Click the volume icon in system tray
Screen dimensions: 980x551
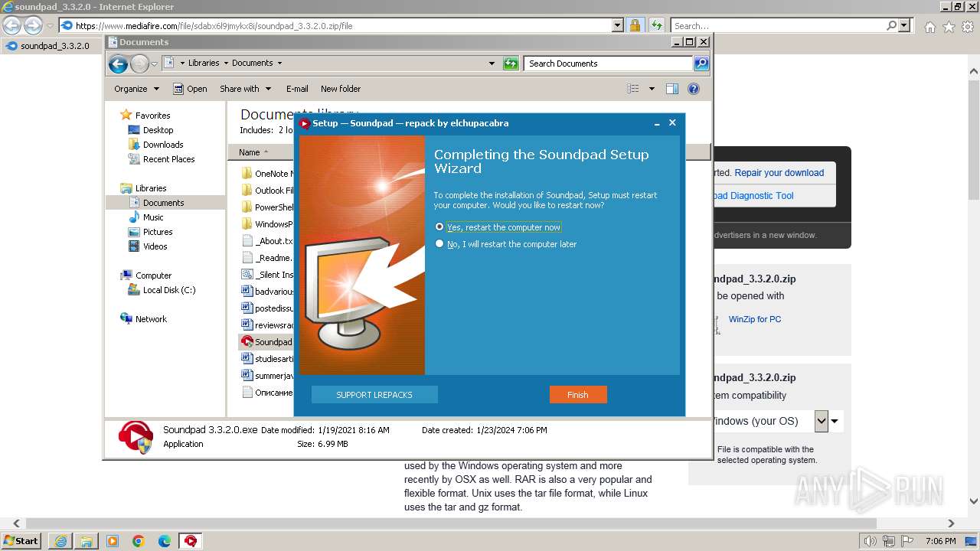869,541
